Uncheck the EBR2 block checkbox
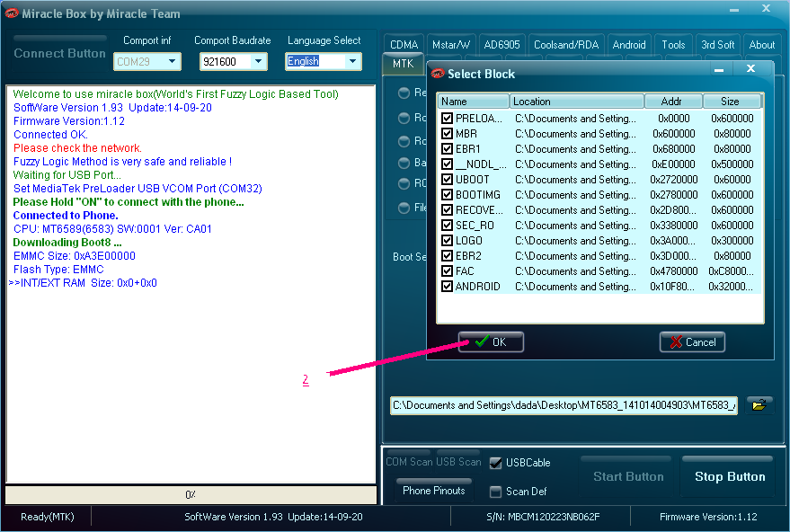 (x=447, y=256)
